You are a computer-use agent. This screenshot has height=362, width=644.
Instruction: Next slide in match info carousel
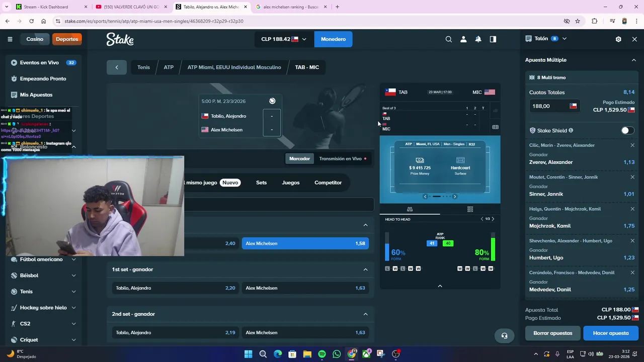(454, 197)
